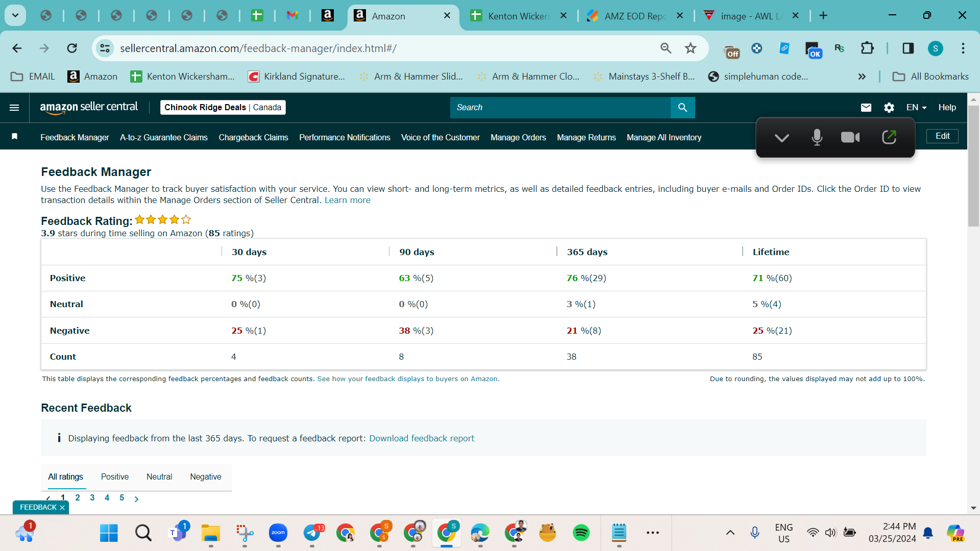
Task: Open the EMAIL bookmarks folder
Action: (33, 77)
